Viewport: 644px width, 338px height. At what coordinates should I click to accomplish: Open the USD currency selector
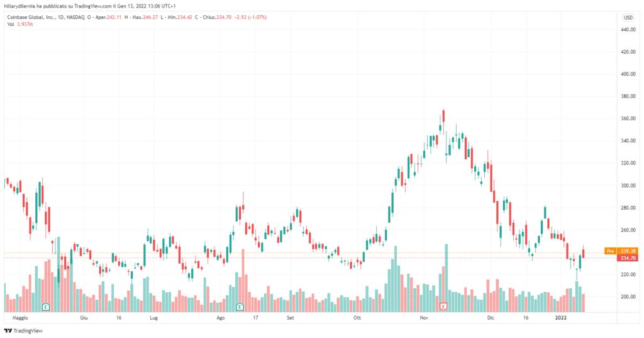coord(628,18)
